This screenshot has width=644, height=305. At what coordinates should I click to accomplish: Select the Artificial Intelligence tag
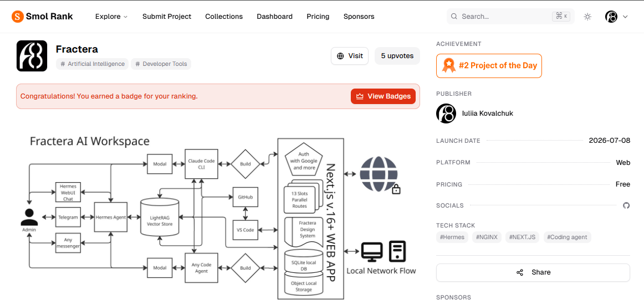[x=93, y=64]
